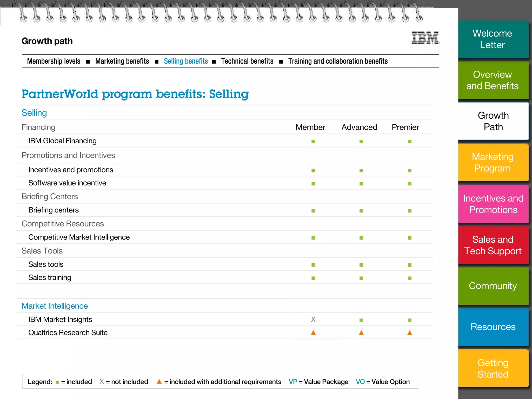Click 'PartnerWorld program benefits: Selling' title
532x399 pixels.
tap(135, 94)
